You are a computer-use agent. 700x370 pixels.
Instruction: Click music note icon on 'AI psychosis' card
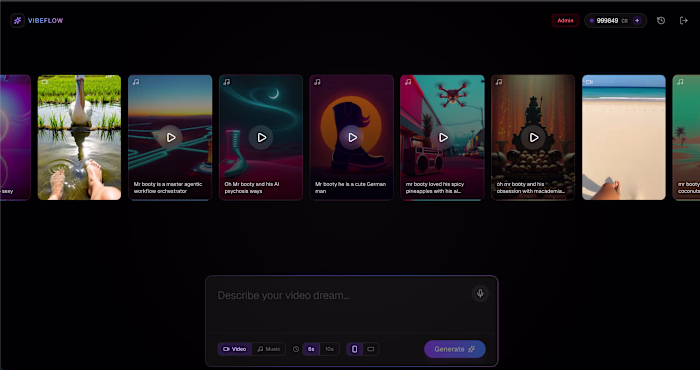pos(227,82)
